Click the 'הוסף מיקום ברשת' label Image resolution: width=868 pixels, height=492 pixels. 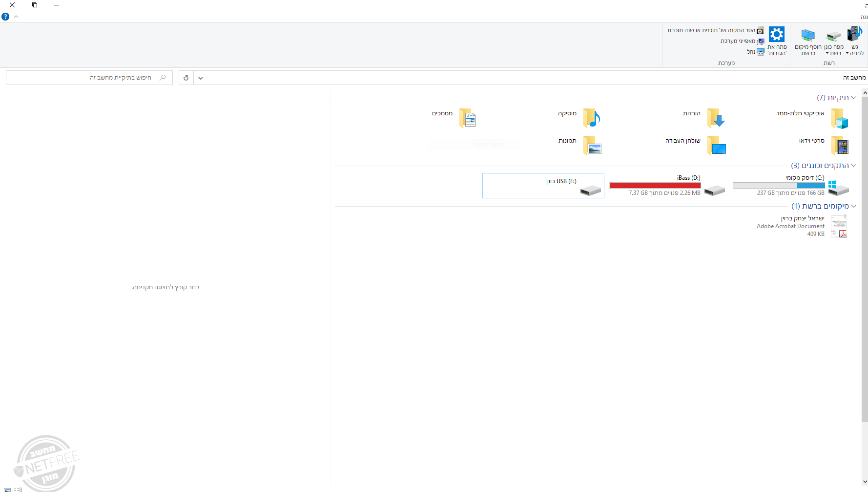click(x=808, y=50)
